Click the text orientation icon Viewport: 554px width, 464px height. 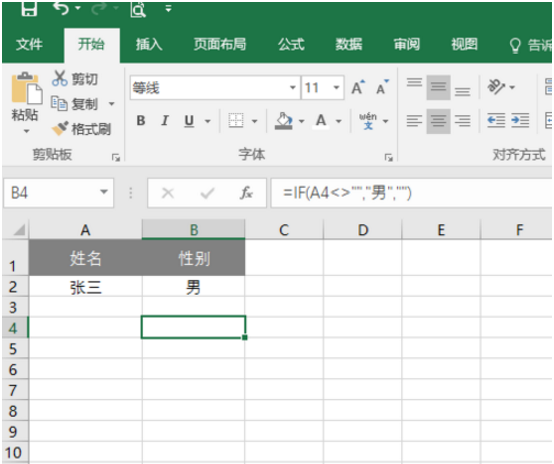[x=496, y=87]
